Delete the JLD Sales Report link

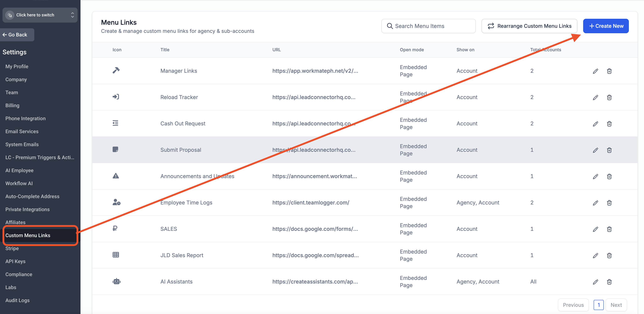(609, 256)
